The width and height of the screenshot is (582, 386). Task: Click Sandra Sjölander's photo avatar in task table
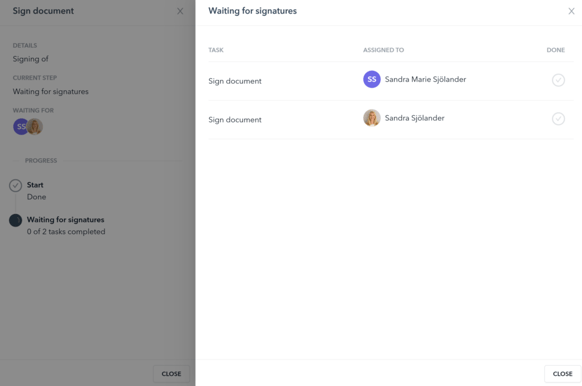point(372,118)
